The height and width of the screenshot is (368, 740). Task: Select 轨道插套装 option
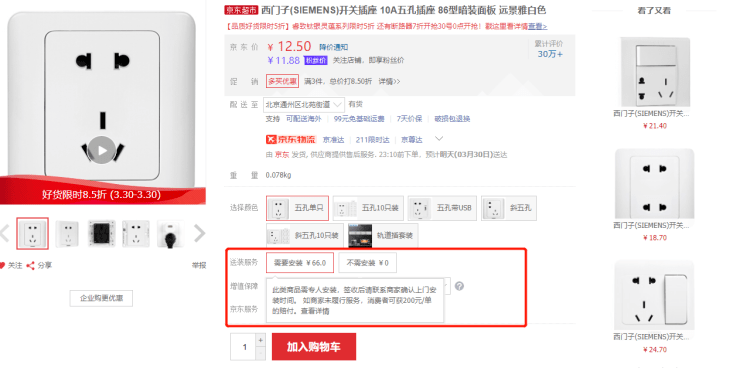[383, 235]
